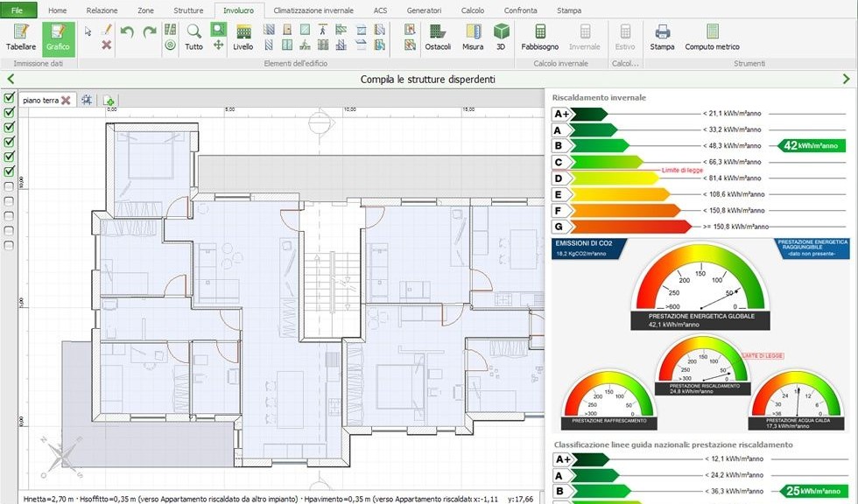Viewport: 858px width, 504px height.
Task: Go to next step with right arrow
Action: click(847, 80)
